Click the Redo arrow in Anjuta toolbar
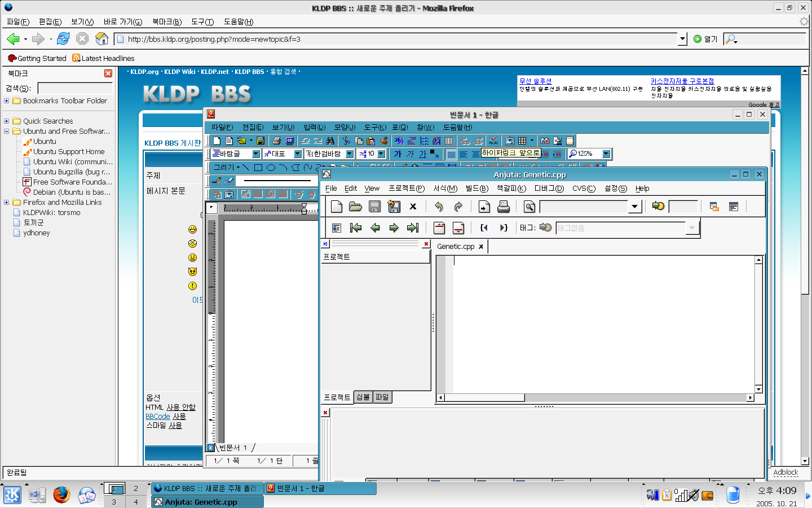 point(458,207)
